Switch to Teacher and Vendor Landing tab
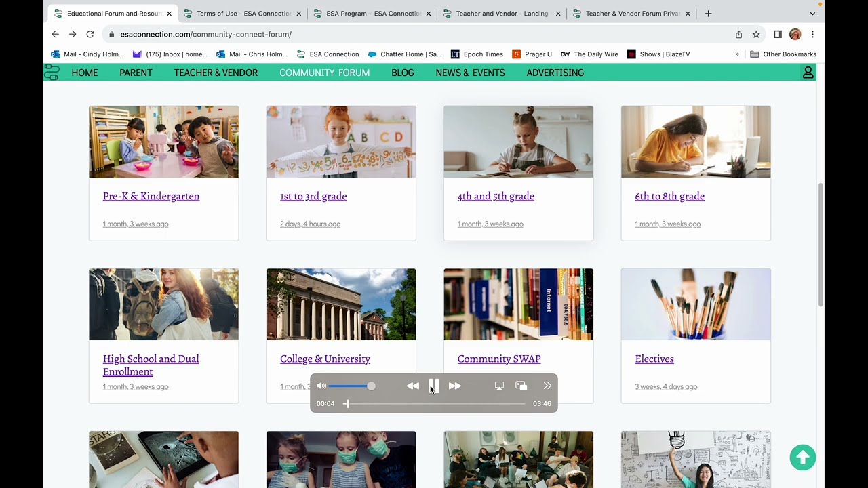 [502, 14]
